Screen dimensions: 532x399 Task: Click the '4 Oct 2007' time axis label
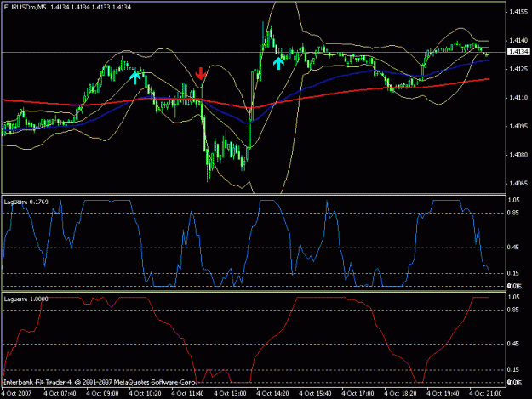(17, 394)
